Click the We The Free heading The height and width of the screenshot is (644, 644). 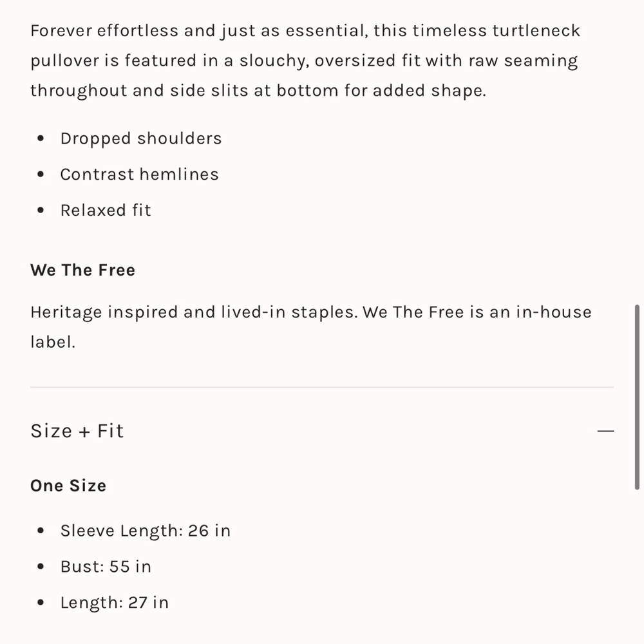pyautogui.click(x=82, y=270)
